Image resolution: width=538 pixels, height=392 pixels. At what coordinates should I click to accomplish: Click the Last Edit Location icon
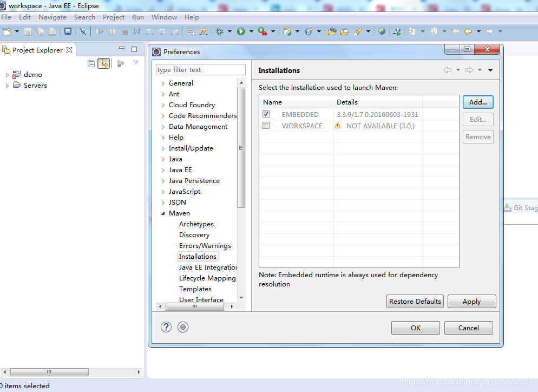455,31
